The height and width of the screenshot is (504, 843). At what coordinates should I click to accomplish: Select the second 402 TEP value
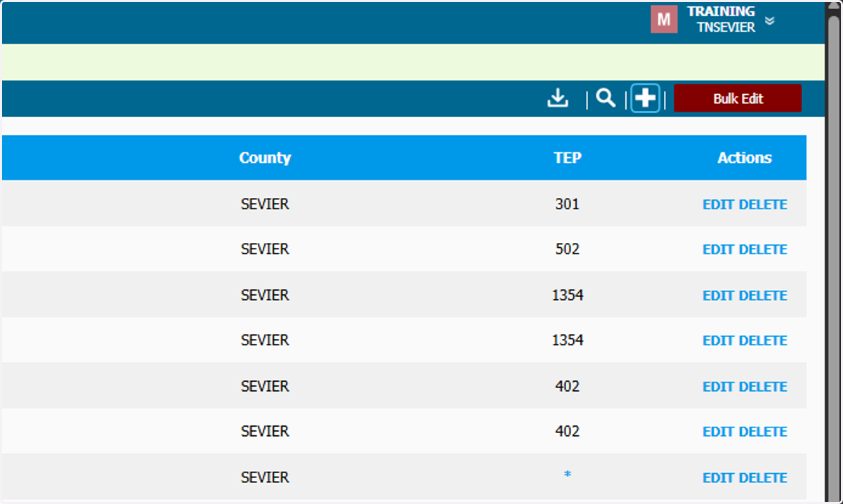(x=568, y=432)
